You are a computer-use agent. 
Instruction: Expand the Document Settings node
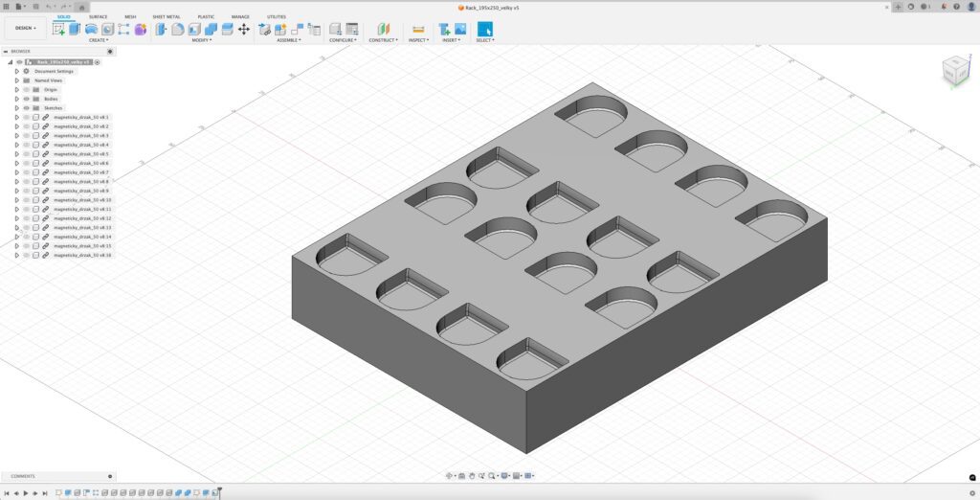coord(17,71)
